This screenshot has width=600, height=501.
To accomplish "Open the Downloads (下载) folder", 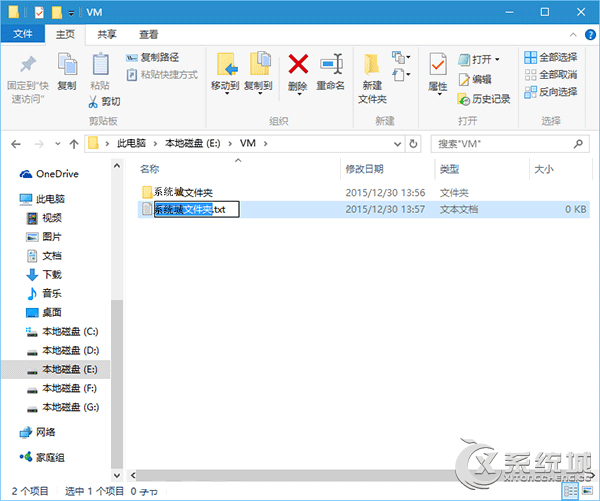I will tap(44, 275).
